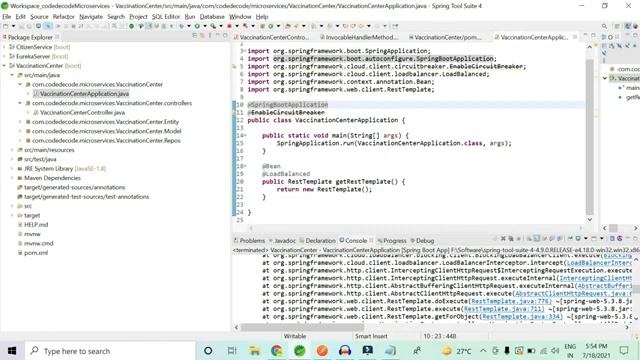640x360 pixels.
Task: Click the headphones app taskbar icon
Action: [345, 351]
